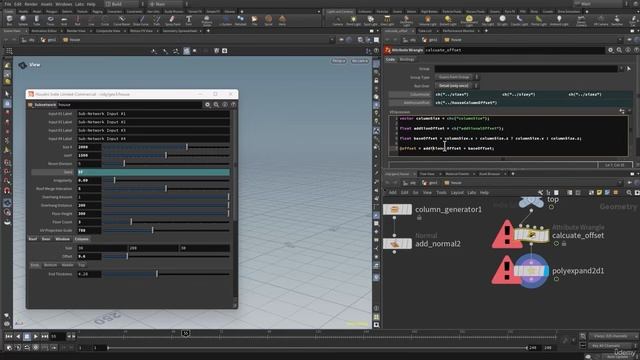Viewport: 640px width, 360px height.
Task: Click the obj path crumb in parameter pane
Action: [x=409, y=40]
